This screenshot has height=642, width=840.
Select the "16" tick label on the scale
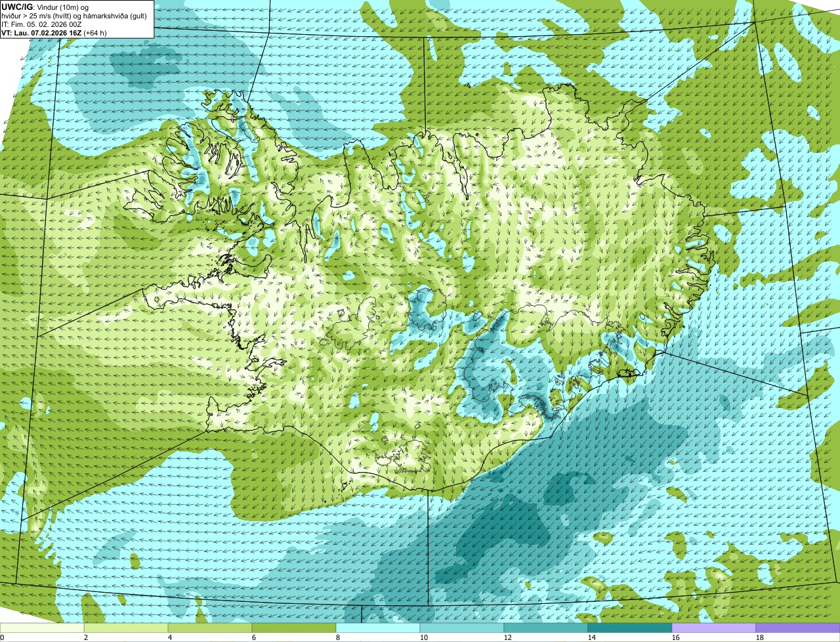pos(675,637)
